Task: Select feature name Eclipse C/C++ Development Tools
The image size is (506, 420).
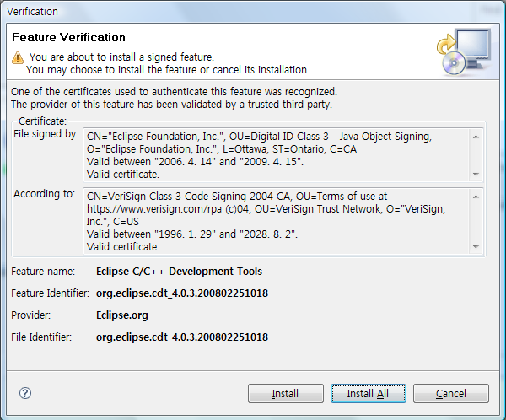Action: [179, 272]
